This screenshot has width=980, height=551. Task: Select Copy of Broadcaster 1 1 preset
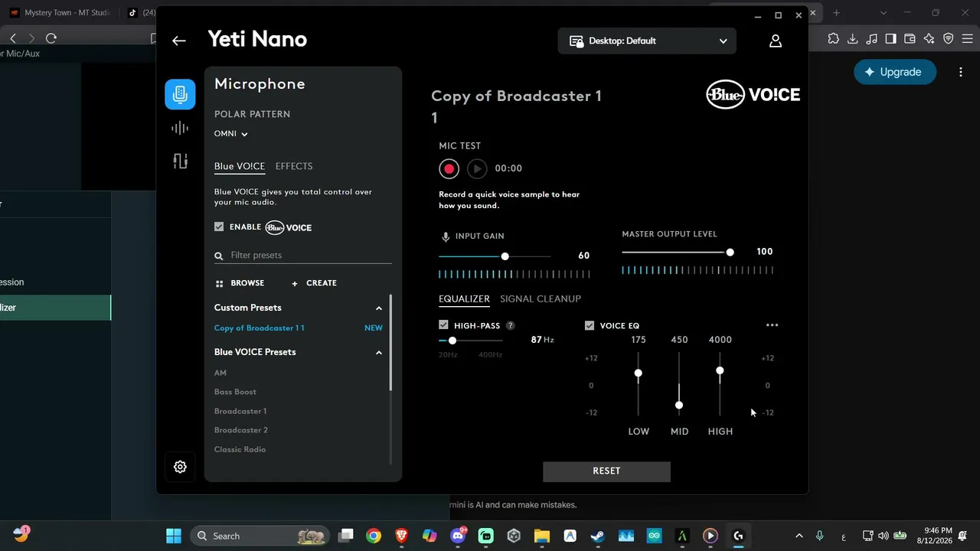click(259, 328)
